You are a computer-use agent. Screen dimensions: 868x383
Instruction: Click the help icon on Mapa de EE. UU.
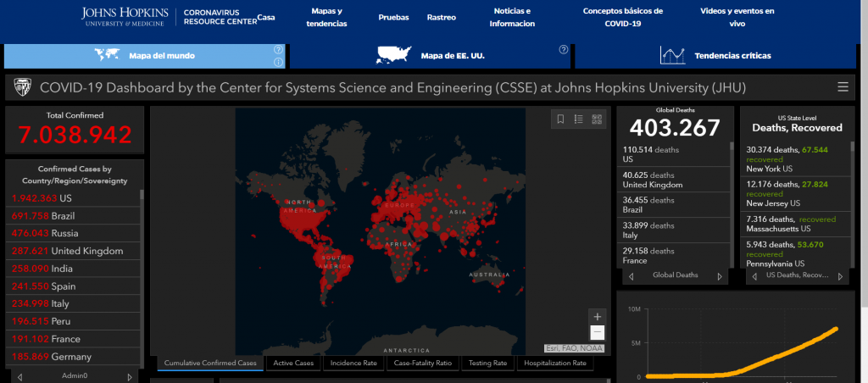[564, 49]
